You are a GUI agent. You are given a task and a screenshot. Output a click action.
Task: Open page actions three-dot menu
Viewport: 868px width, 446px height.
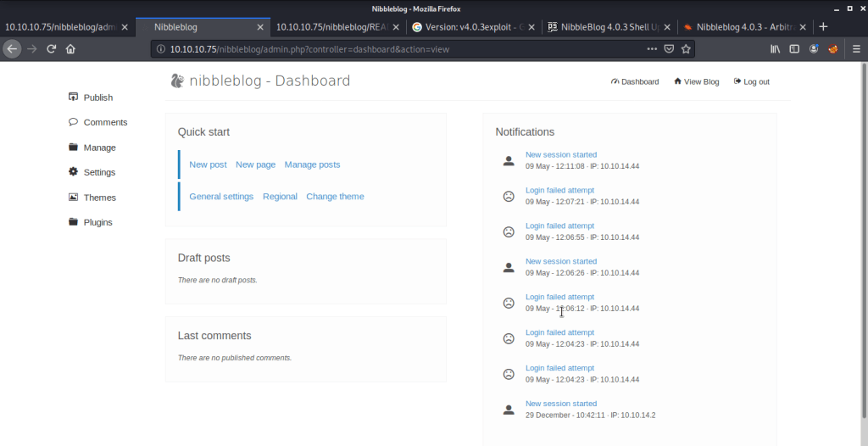point(651,49)
